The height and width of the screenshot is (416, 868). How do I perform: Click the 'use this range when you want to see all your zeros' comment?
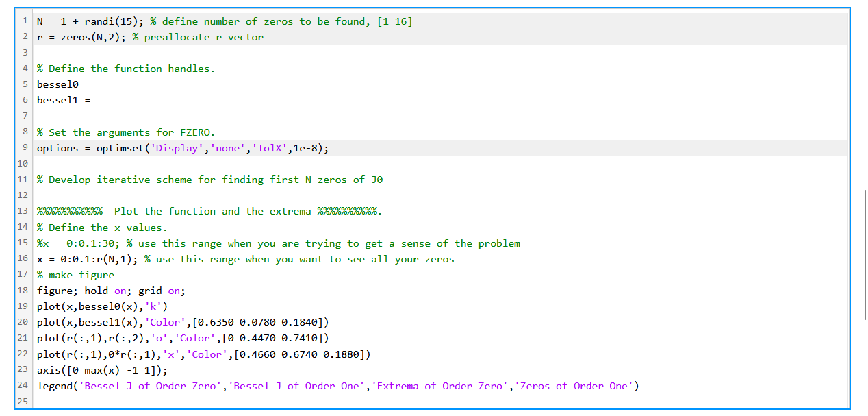299,259
